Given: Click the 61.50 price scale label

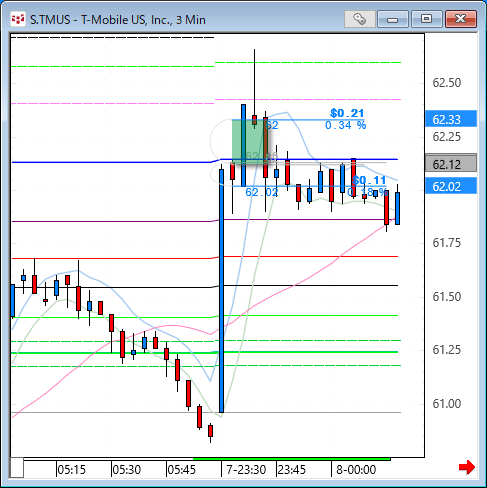Looking at the screenshot, I should tap(447, 297).
